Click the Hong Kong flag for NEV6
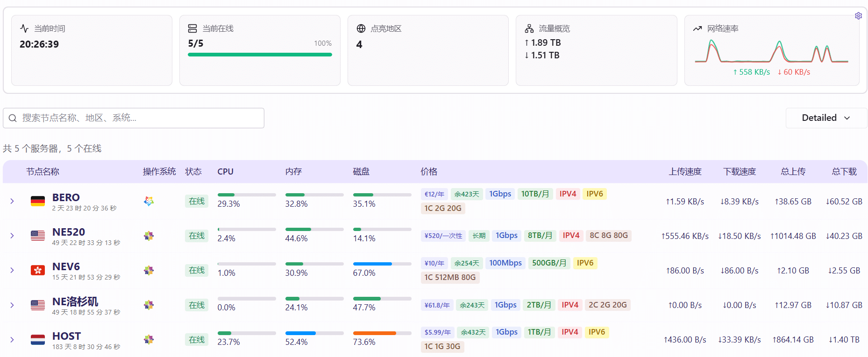The image size is (868, 357). [x=38, y=270]
